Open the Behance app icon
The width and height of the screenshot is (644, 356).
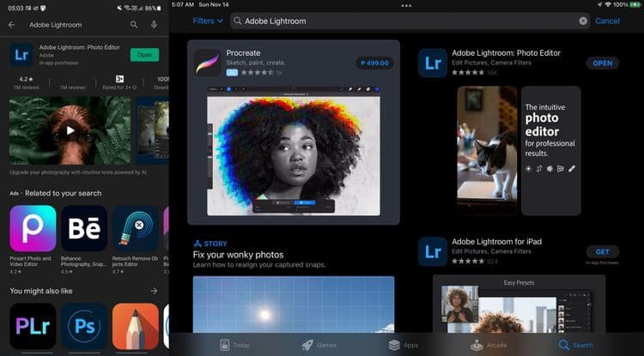tap(84, 228)
